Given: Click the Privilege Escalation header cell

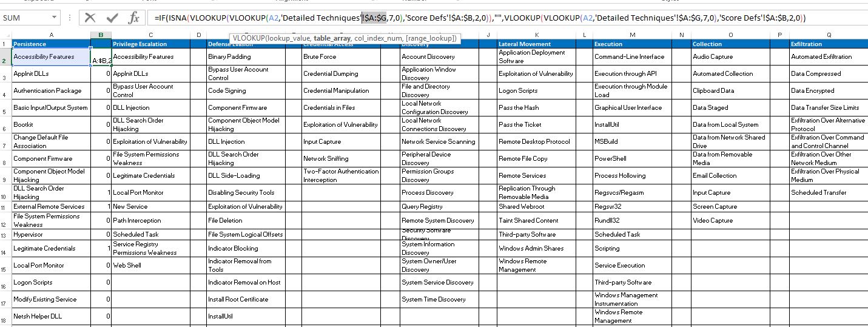Looking at the screenshot, I should pyautogui.click(x=150, y=44).
